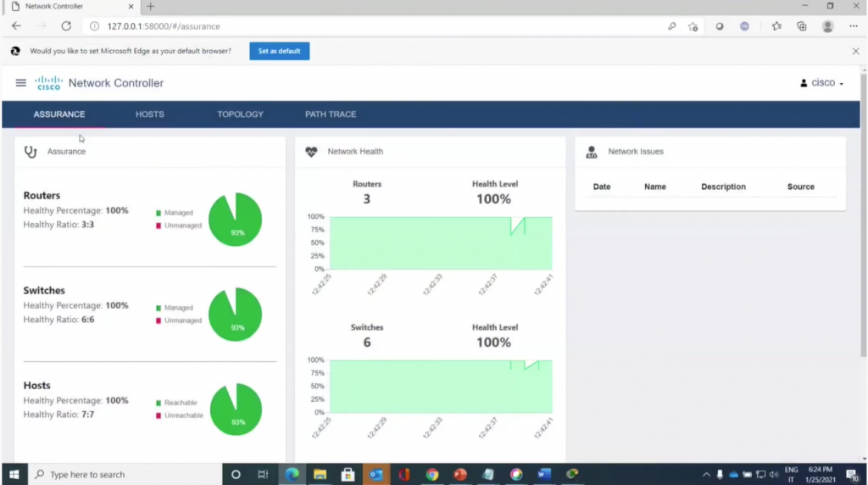Open the Windows Start menu
Viewport: 868px width, 485px height.
(x=14, y=475)
